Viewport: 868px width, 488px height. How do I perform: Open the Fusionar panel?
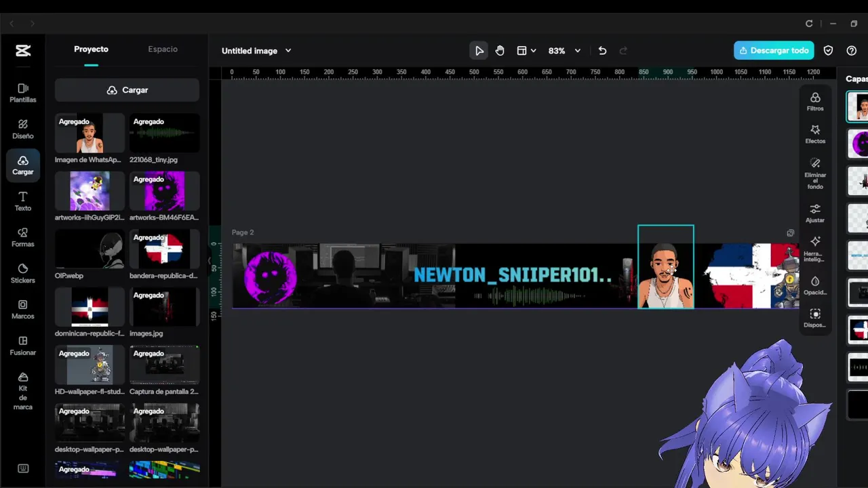pyautogui.click(x=23, y=346)
